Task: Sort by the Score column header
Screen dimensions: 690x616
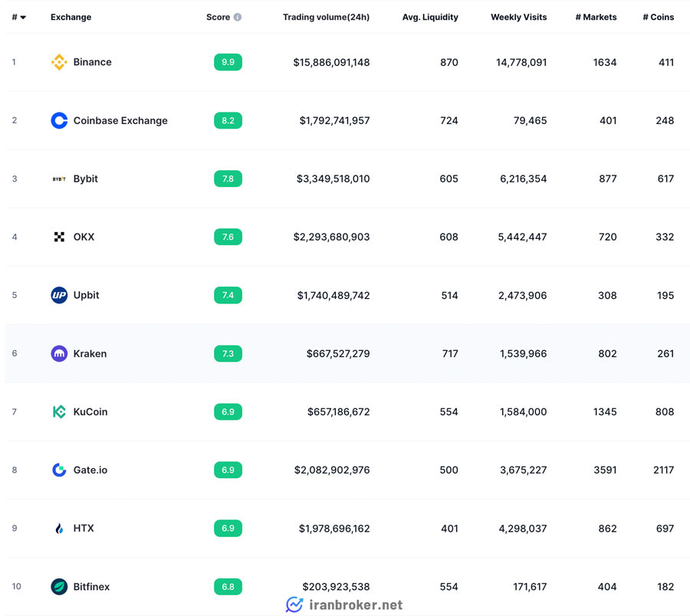Action: tap(219, 17)
